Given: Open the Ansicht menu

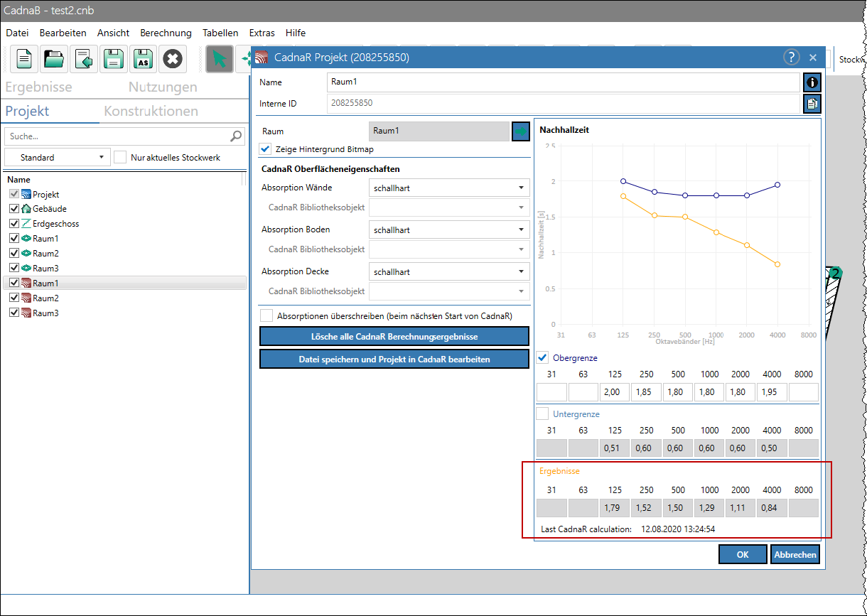Looking at the screenshot, I should [x=113, y=33].
